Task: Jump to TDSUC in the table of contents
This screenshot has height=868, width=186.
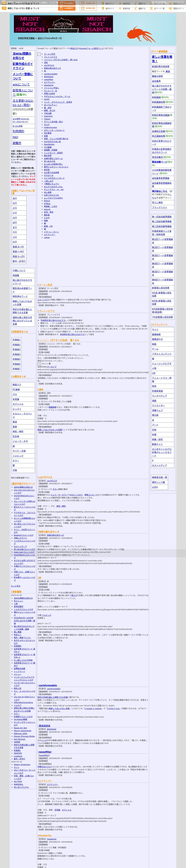Action: click(x=47, y=119)
